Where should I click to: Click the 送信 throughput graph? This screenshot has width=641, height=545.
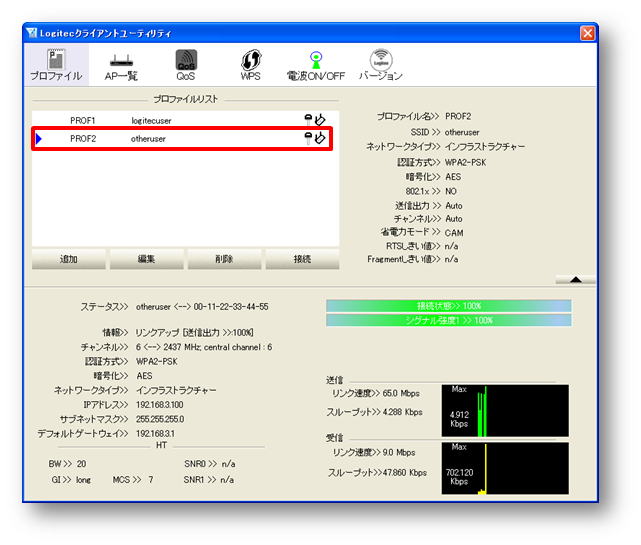[x=505, y=410]
